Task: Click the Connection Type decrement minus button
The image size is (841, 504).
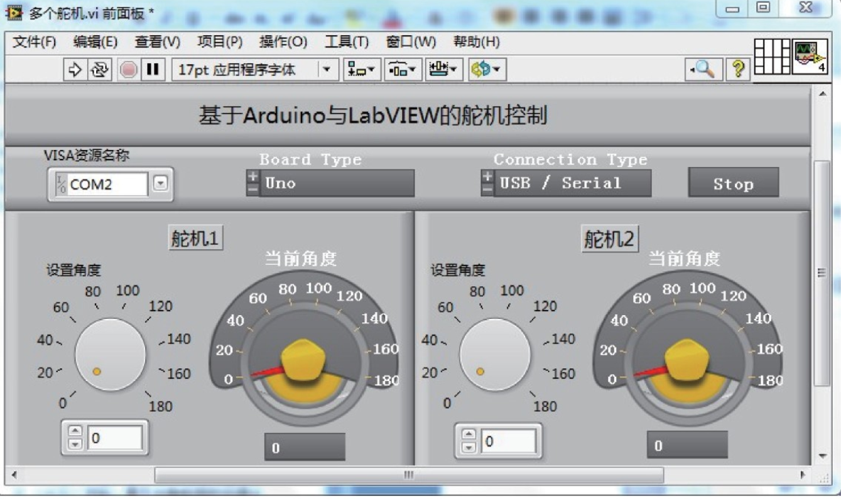Action: click(x=487, y=190)
